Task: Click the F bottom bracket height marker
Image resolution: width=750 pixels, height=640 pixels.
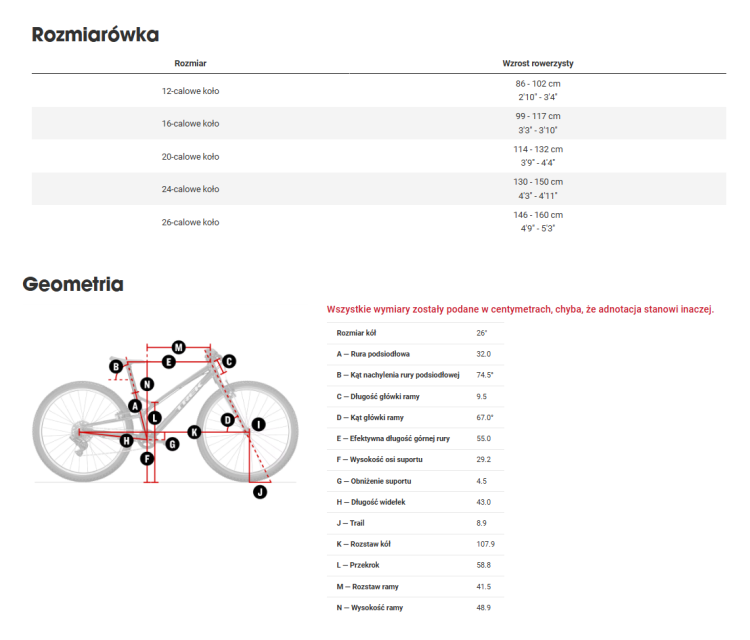Action: 147,459
